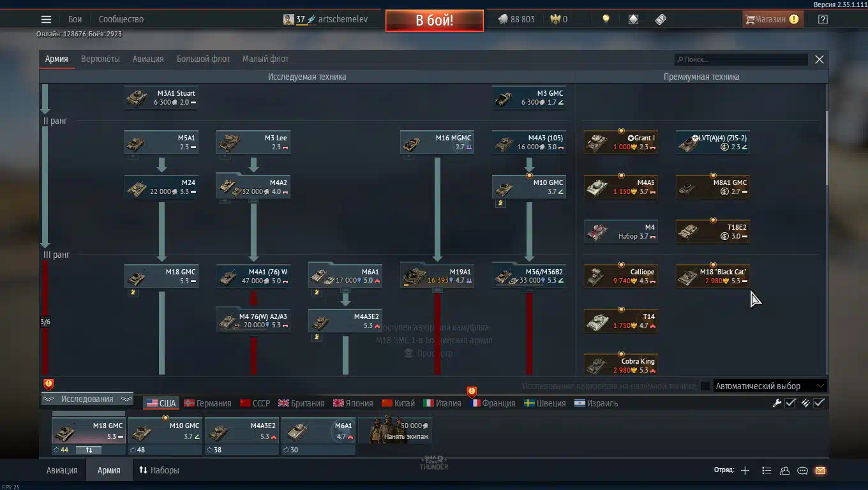Open the Магазин shop
The image size is (868, 490).
pos(772,19)
